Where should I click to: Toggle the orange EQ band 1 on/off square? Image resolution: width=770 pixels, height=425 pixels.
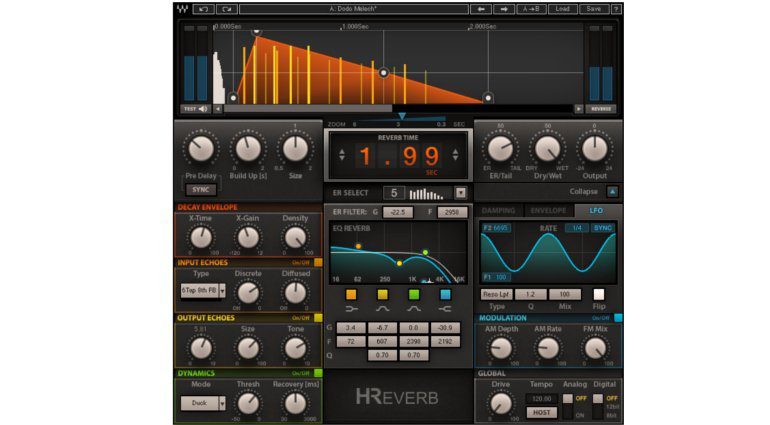point(351,294)
